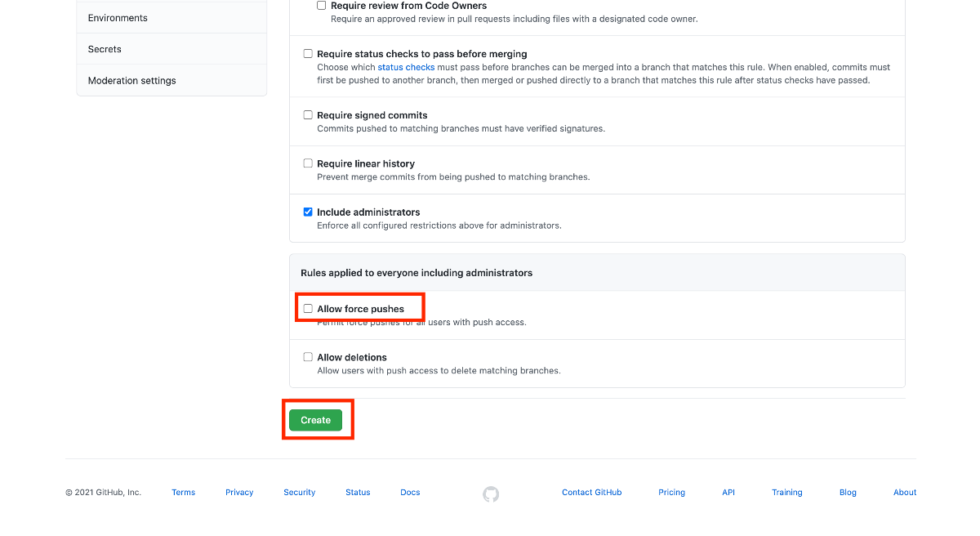Check Require status checks to pass before merging
Viewport: 980px width, 536px height.
click(x=308, y=54)
